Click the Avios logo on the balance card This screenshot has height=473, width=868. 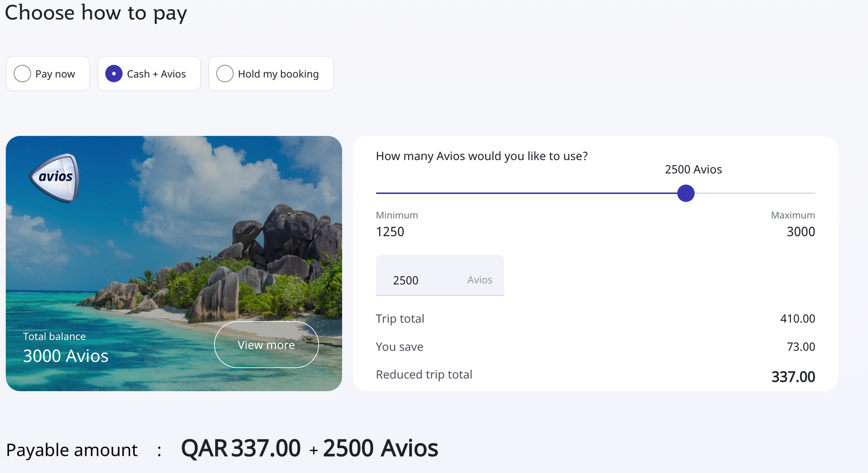coord(54,177)
